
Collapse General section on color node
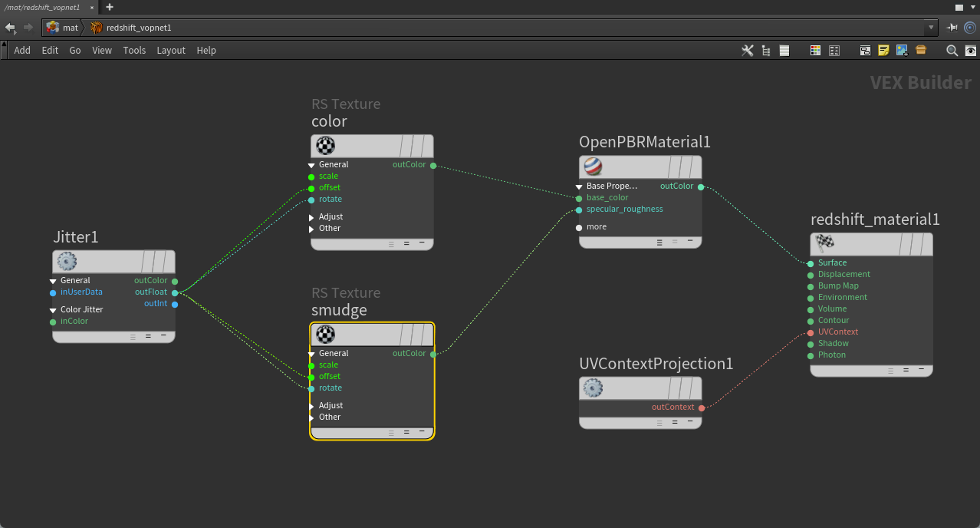click(x=312, y=165)
